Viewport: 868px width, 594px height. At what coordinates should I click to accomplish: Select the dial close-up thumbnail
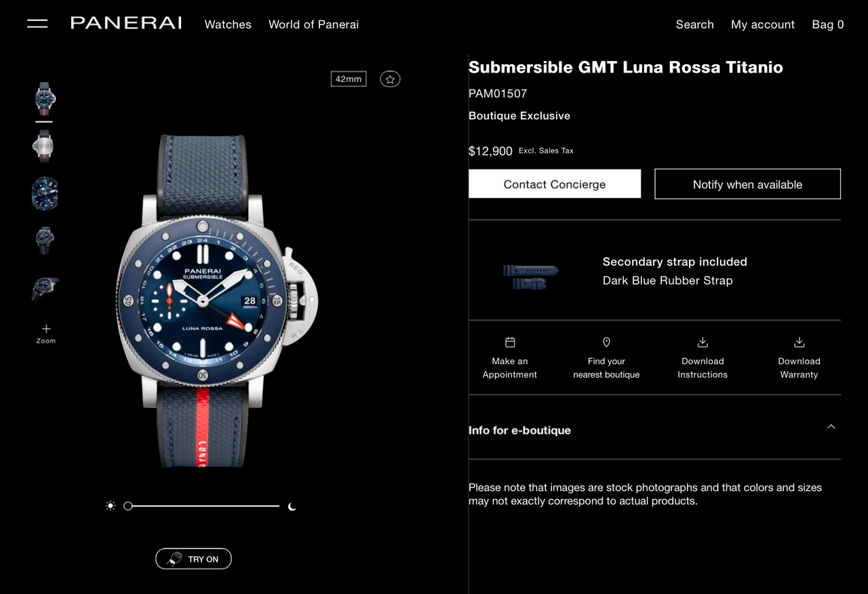(45, 193)
